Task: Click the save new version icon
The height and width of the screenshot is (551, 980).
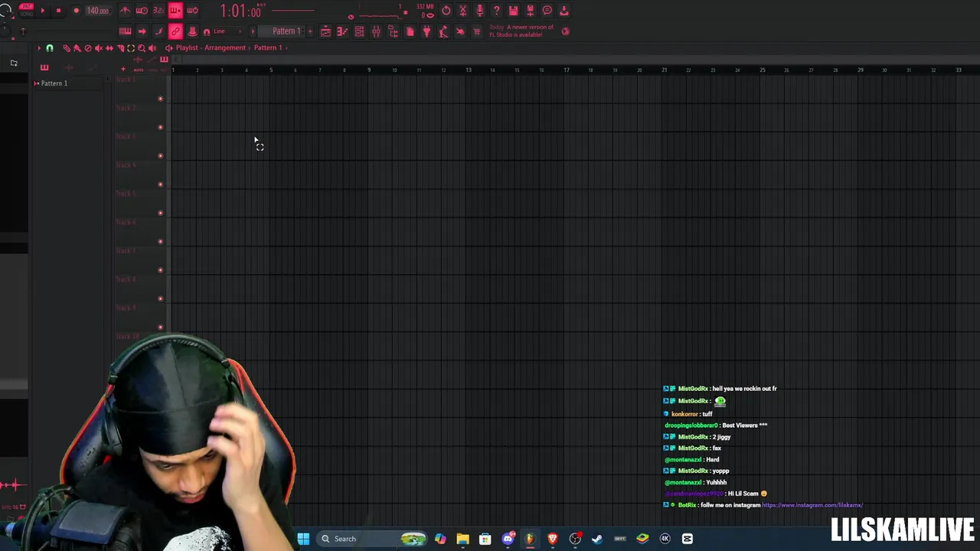Action: pyautogui.click(x=530, y=11)
